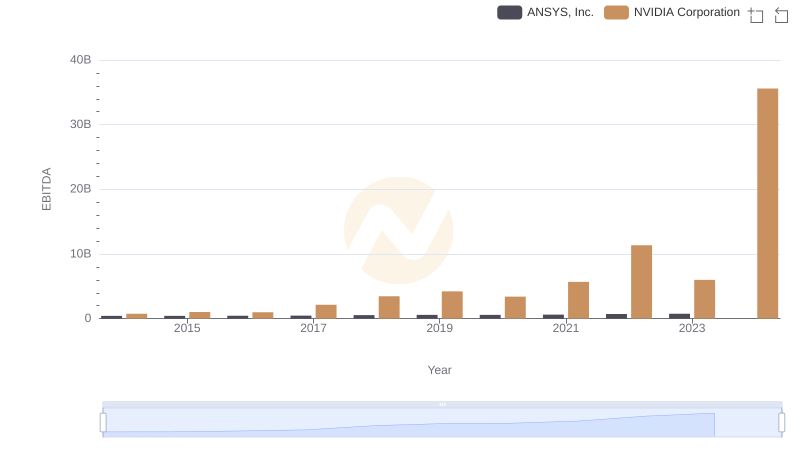Viewport: 800px width, 461px height.
Task: Click the ANSYS bar for 2022
Action: [616, 316]
